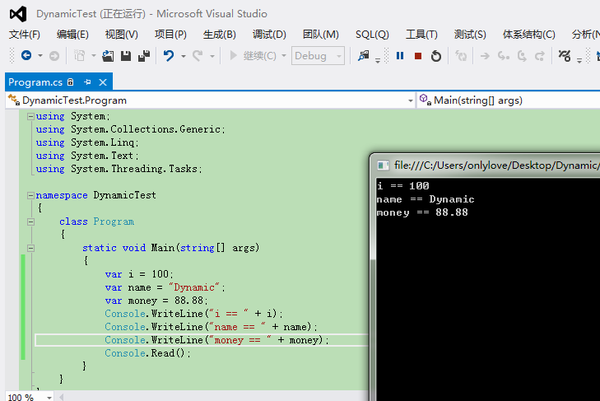Image resolution: width=600 pixels, height=401 pixels.
Task: Open the 调试(D) menu
Action: (x=269, y=35)
